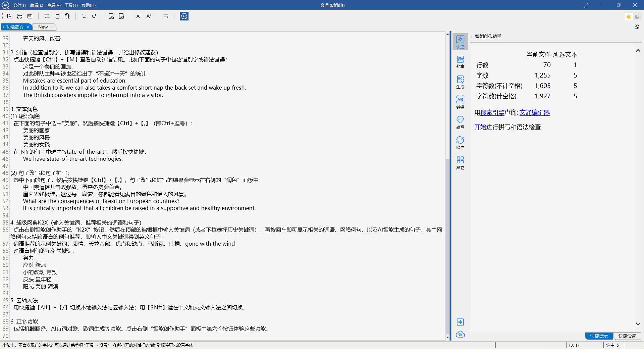Click the blue AI assistant toolbar icon
This screenshot has height=349, width=644.
[x=184, y=16]
